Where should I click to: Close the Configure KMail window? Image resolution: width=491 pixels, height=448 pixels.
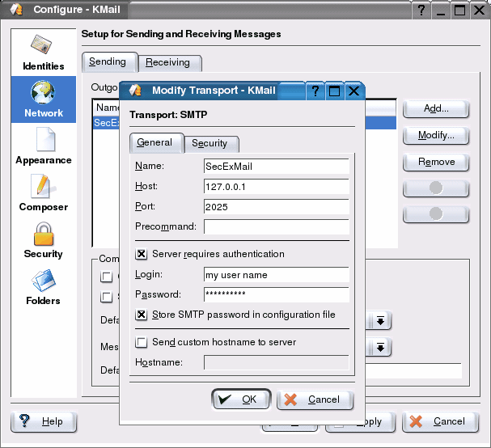(x=479, y=10)
